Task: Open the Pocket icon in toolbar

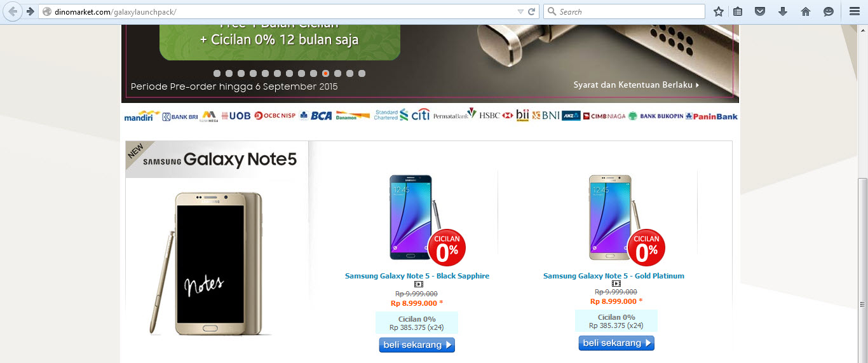Action: (760, 11)
